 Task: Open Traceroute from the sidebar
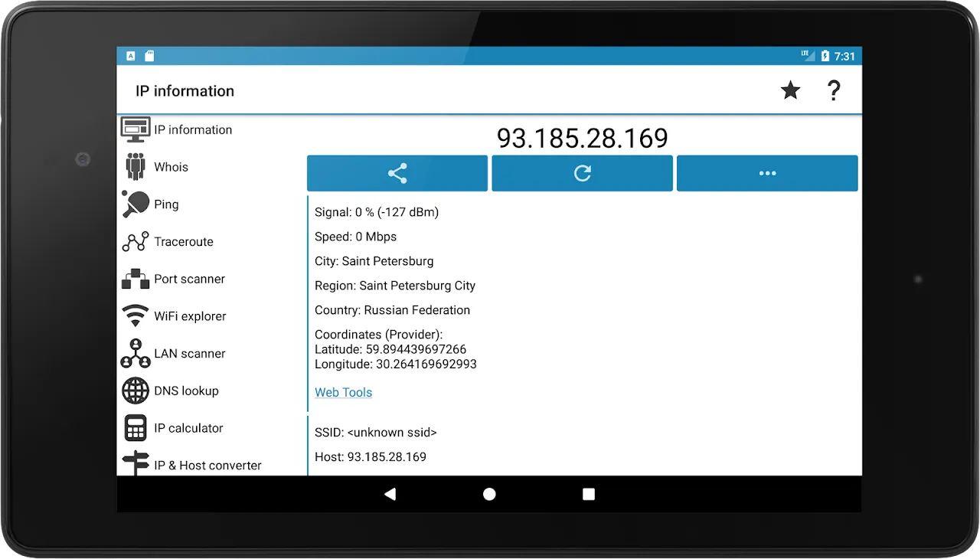pos(183,242)
